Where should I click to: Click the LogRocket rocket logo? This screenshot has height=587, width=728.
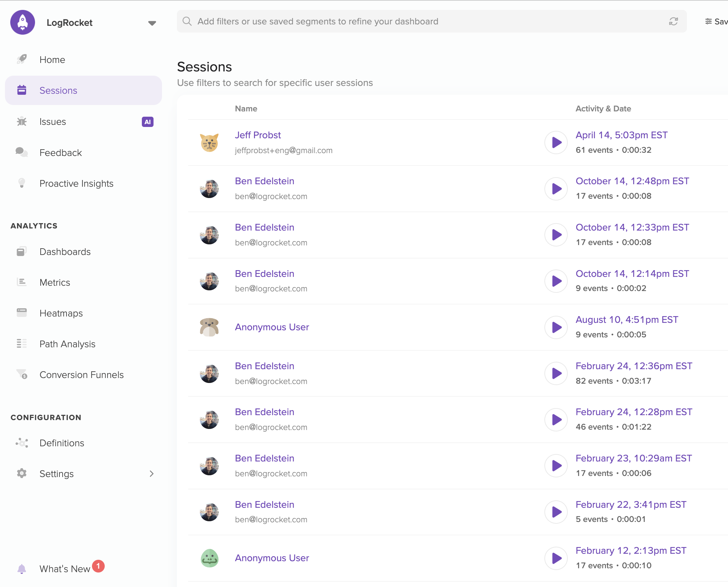click(x=23, y=22)
